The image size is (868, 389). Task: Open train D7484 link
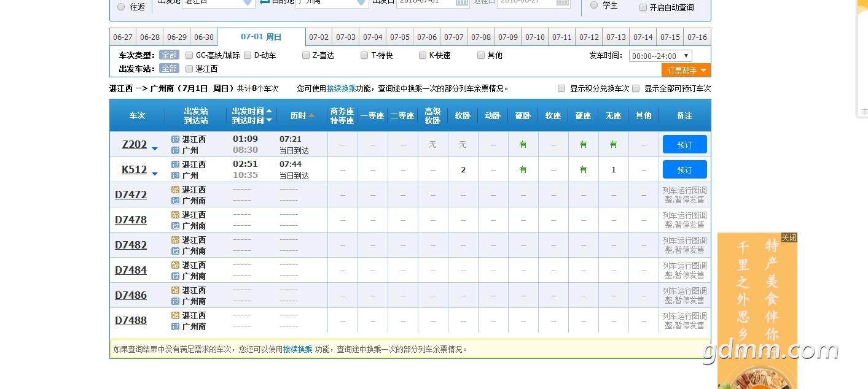point(131,270)
